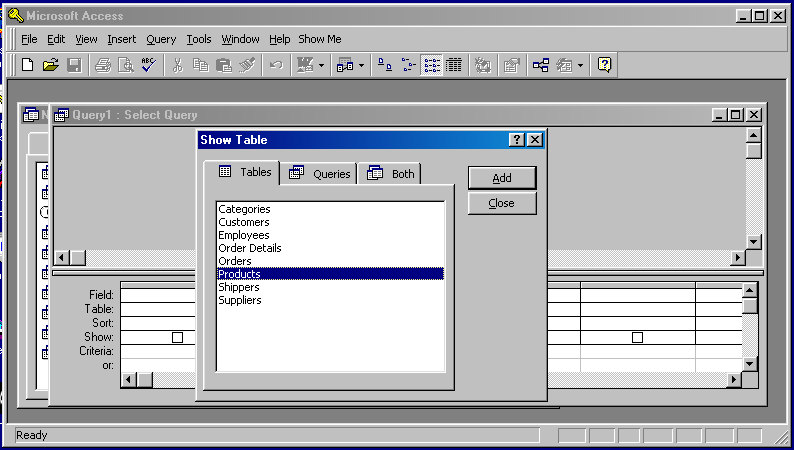Viewport: 794px width, 450px height.
Task: Click the Analyze toolbar icon
Action: tap(345, 65)
